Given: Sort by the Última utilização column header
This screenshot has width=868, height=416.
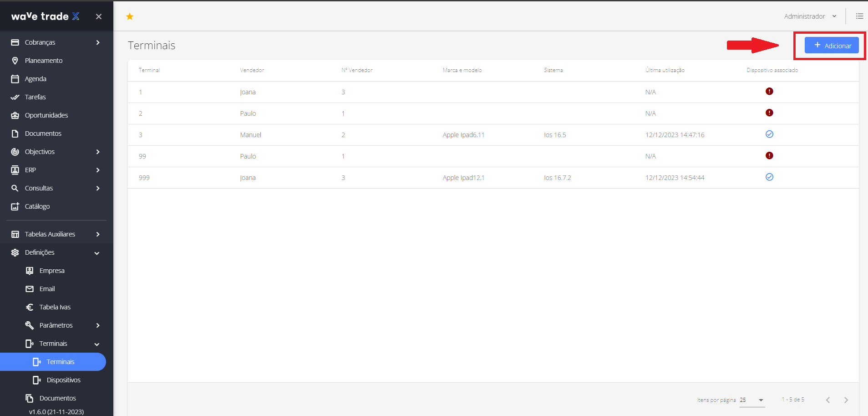Looking at the screenshot, I should coord(665,70).
